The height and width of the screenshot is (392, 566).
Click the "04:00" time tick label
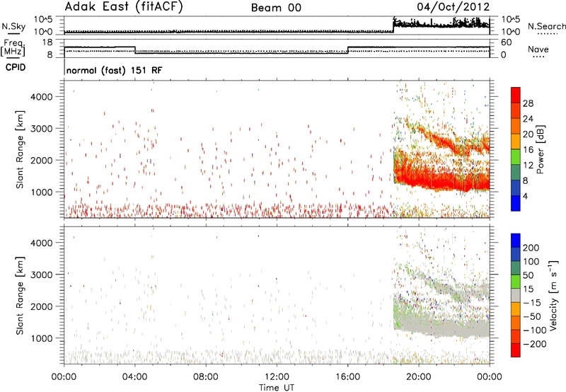coord(134,377)
